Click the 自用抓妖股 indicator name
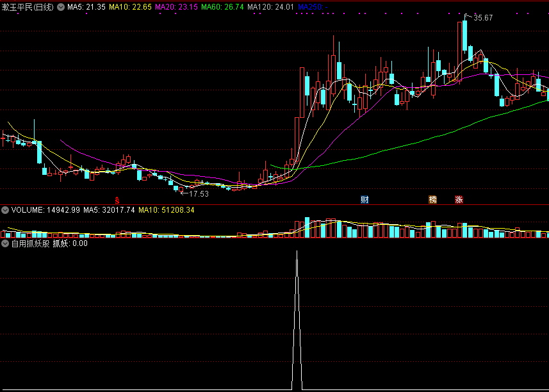The image size is (549, 392). [31, 243]
